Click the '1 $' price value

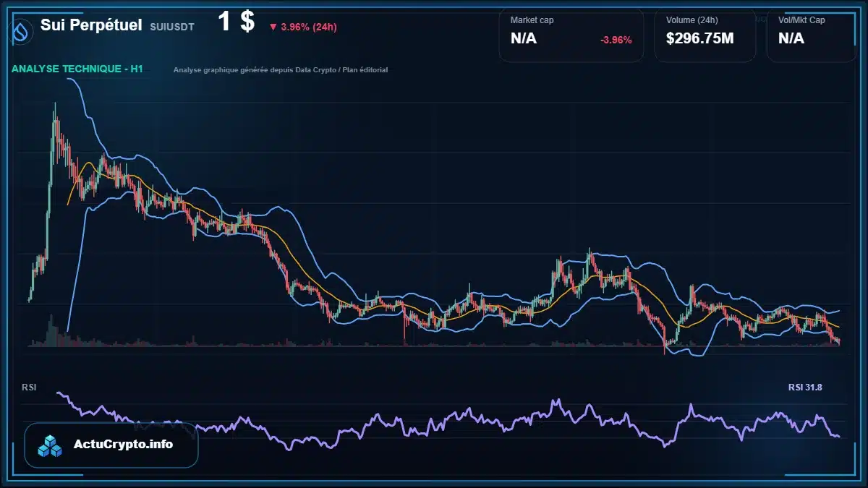237,22
